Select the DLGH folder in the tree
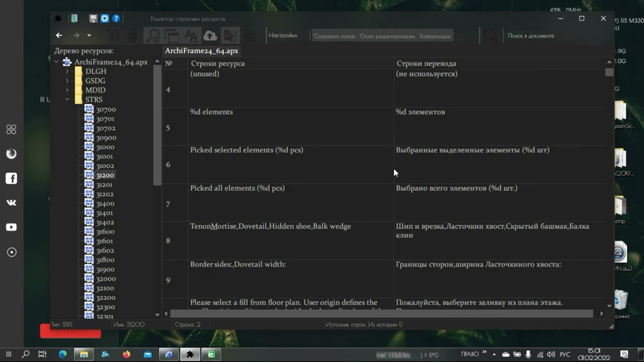Image resolution: width=644 pixels, height=362 pixels. pyautogui.click(x=96, y=71)
